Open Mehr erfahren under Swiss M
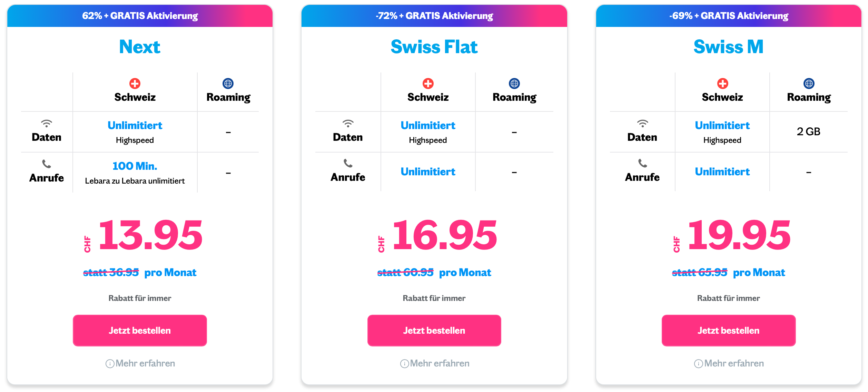 coord(729,363)
